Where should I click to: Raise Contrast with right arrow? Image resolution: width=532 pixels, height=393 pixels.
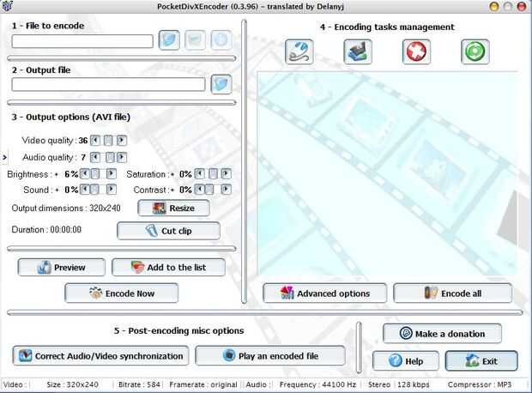click(226, 189)
